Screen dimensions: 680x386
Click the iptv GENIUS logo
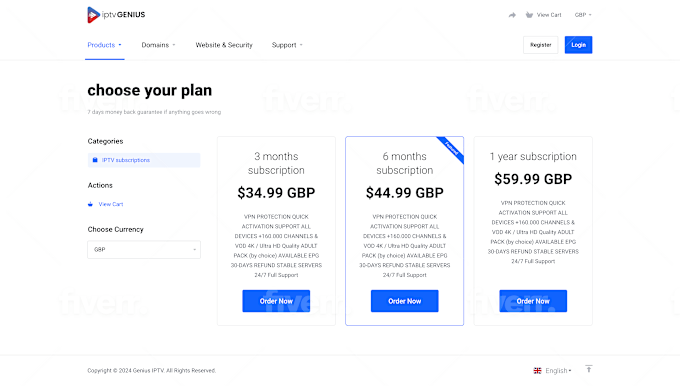pyautogui.click(x=116, y=15)
